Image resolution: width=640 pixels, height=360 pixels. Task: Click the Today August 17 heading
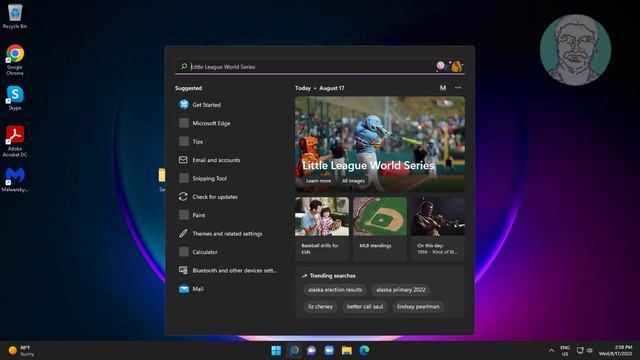(320, 88)
